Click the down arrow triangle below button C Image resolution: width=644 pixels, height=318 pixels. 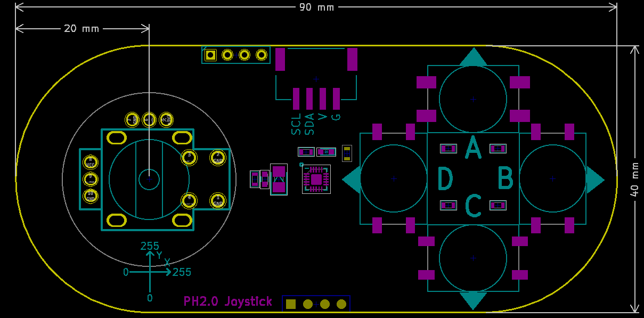(473, 300)
